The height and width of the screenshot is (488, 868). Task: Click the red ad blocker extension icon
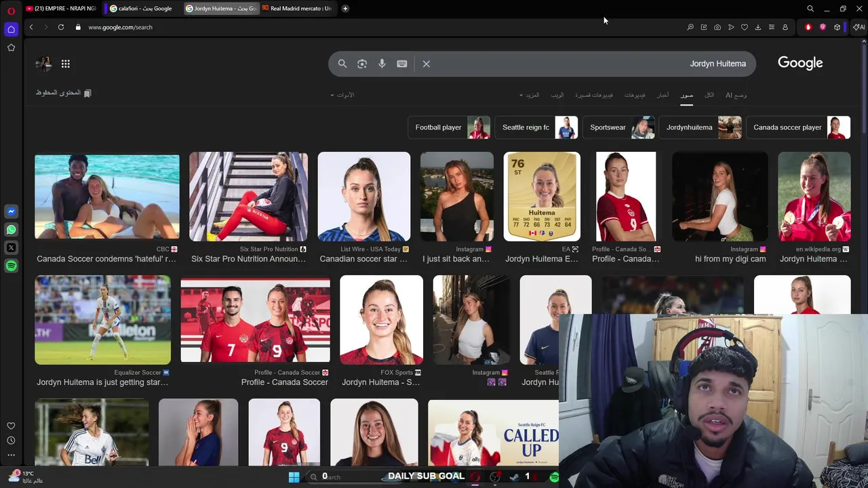pos(808,27)
